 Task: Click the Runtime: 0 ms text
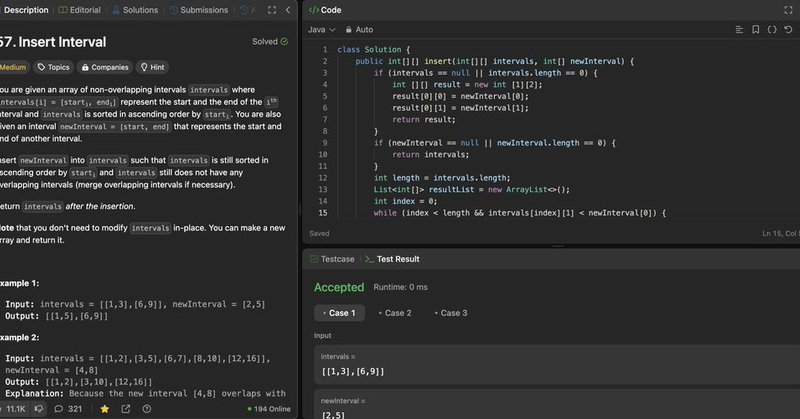tap(401, 287)
